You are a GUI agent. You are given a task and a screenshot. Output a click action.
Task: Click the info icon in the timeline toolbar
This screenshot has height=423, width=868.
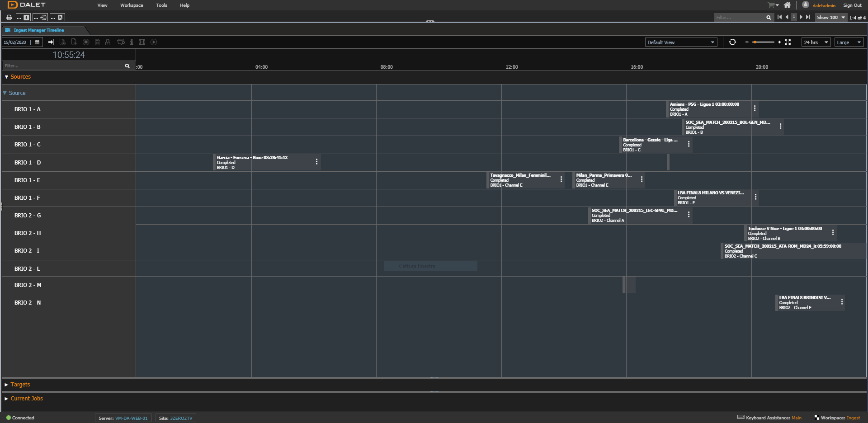click(x=132, y=42)
